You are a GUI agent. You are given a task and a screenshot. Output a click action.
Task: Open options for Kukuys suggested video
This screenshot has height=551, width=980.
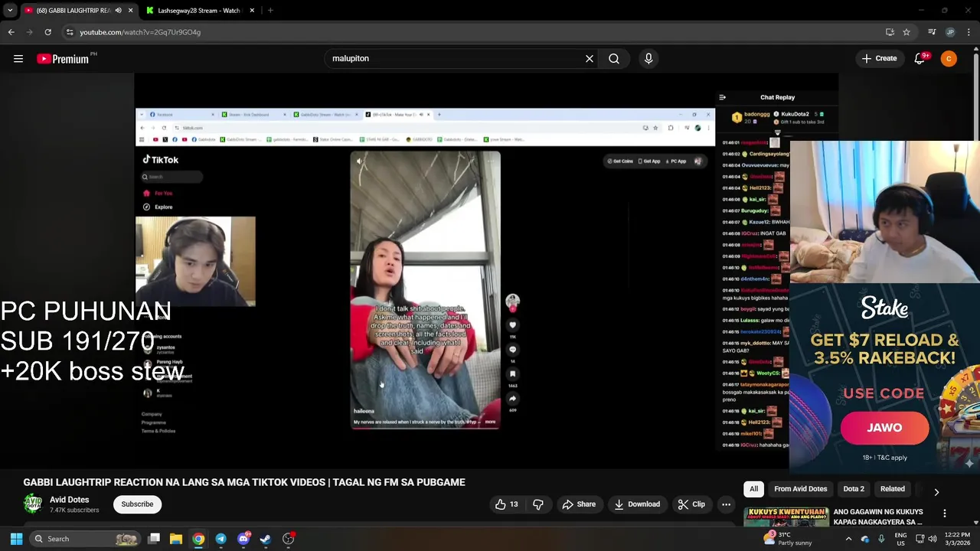pos(945,514)
